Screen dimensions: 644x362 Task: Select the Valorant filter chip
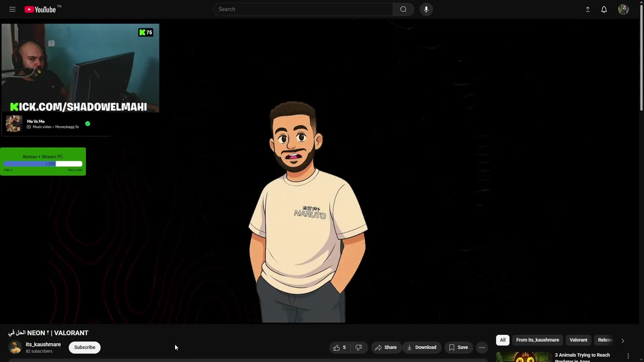pyautogui.click(x=578, y=340)
